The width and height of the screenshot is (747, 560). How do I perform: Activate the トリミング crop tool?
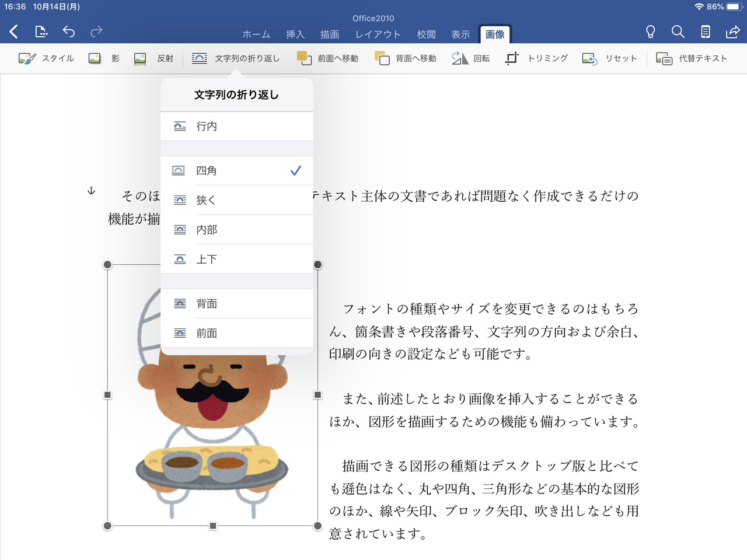pos(536,58)
